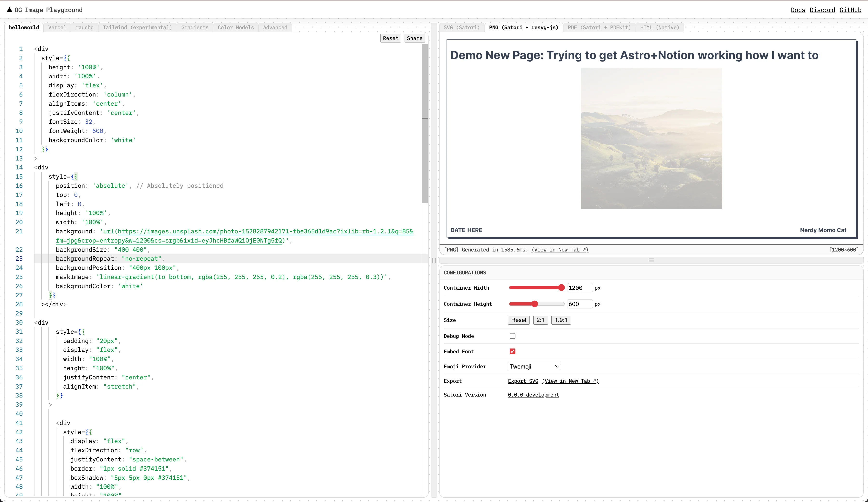
Task: Switch to the Vercel code tab
Action: point(57,28)
